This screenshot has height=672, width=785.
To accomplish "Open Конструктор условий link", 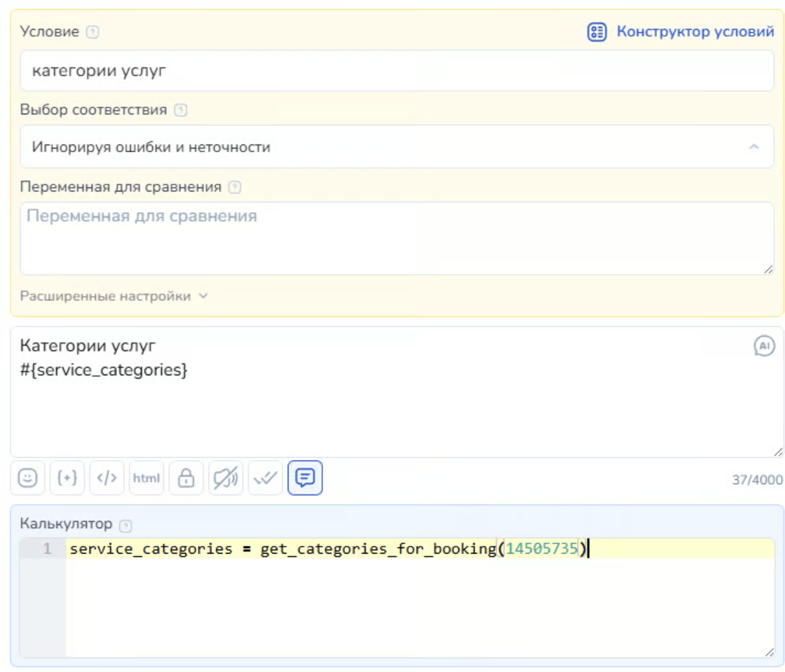I will pyautogui.click(x=681, y=32).
